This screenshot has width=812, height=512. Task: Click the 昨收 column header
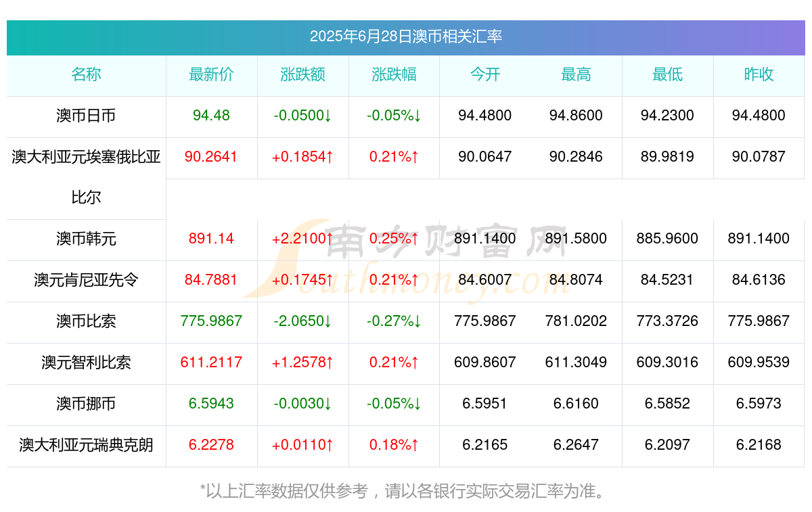coord(759,74)
